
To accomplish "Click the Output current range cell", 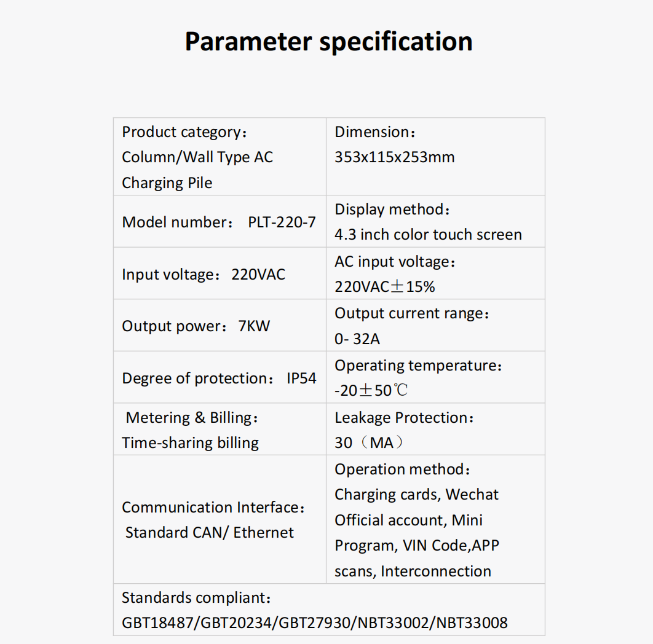I will pyautogui.click(x=435, y=325).
